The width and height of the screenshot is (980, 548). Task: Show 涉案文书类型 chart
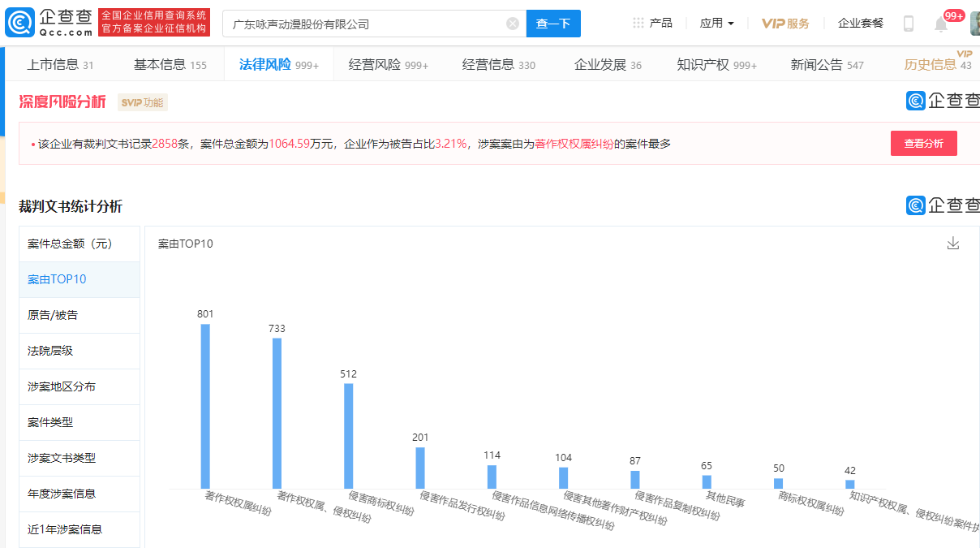pos(80,458)
